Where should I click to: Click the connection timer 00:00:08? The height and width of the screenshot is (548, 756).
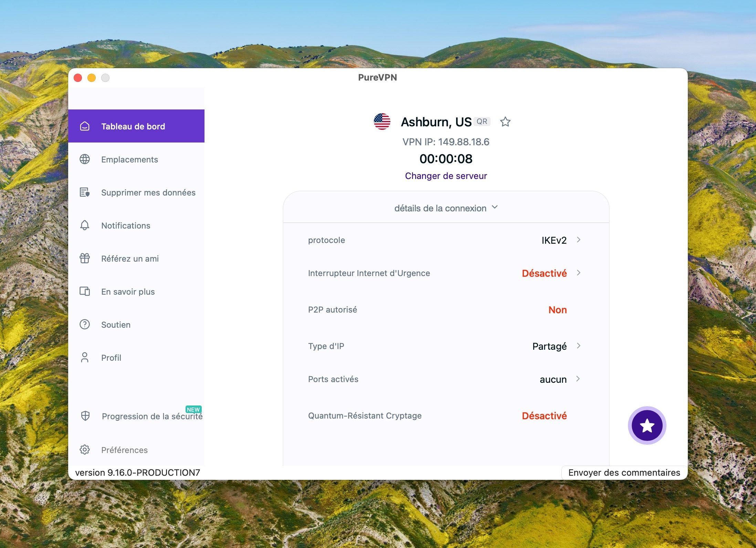(446, 159)
